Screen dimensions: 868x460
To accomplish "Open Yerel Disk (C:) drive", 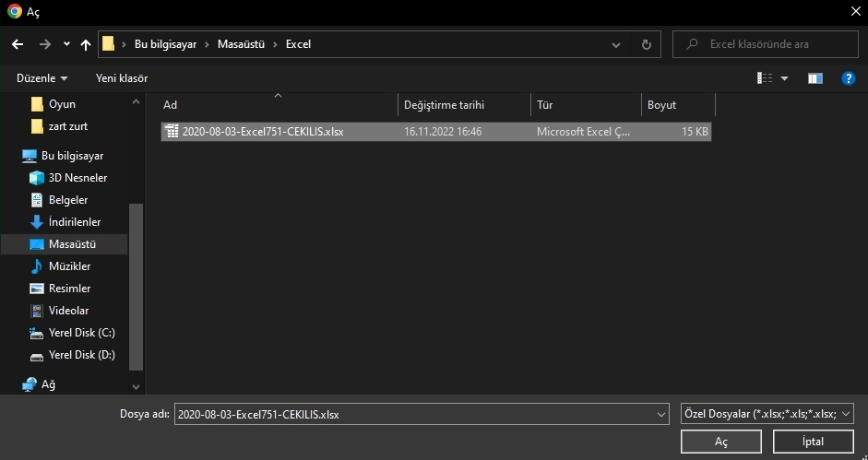I will (81, 333).
